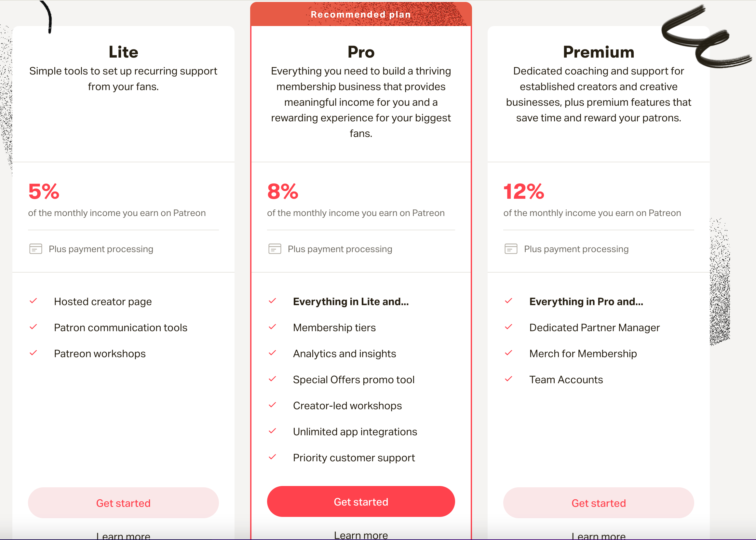Viewport: 756px width, 540px height.
Task: Click the Pro plan heading
Action: pyautogui.click(x=361, y=52)
